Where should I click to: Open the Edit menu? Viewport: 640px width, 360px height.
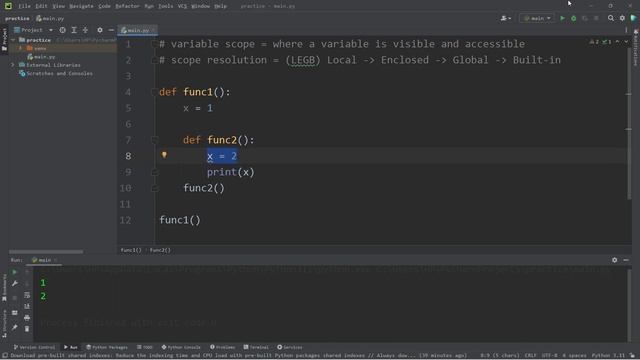(41, 6)
